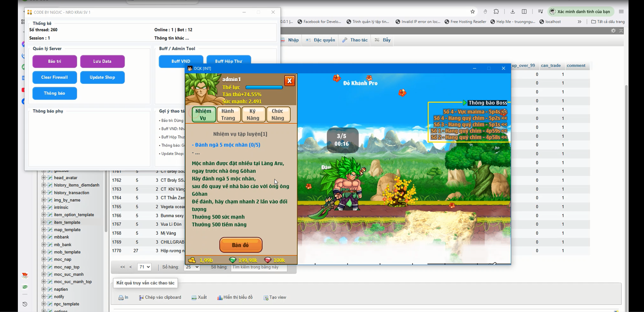Image resolution: width=644 pixels, height=312 pixels.
Task: Click the table icon beside naptien
Action: (50, 289)
